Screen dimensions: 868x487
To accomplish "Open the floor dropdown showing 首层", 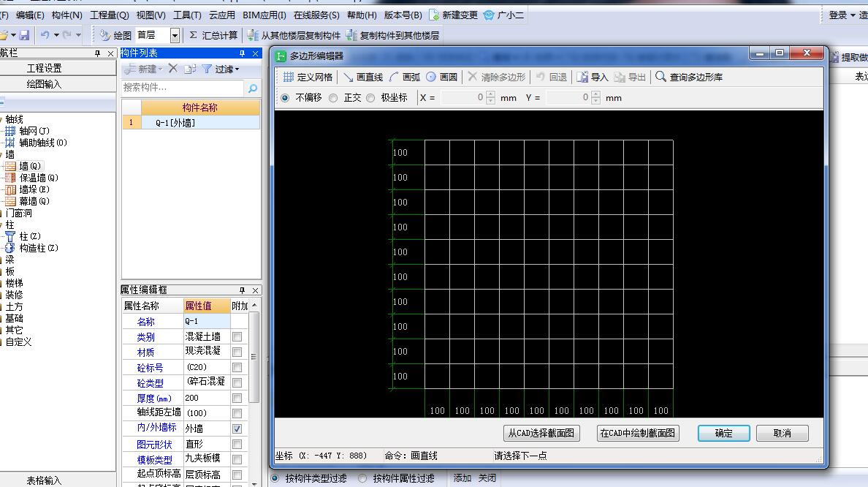I will pyautogui.click(x=175, y=35).
